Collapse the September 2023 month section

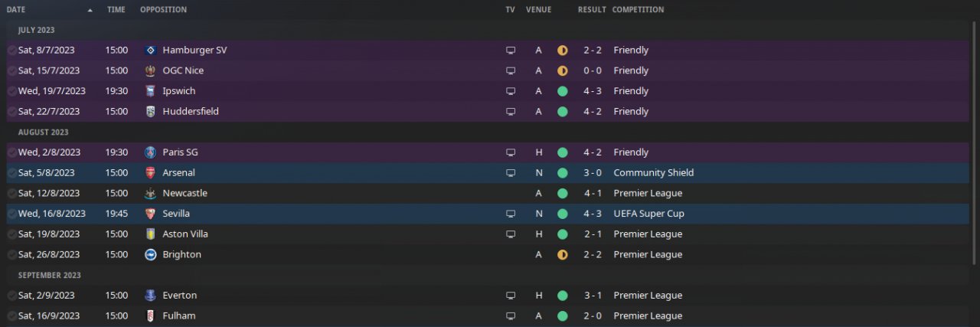tap(49, 275)
